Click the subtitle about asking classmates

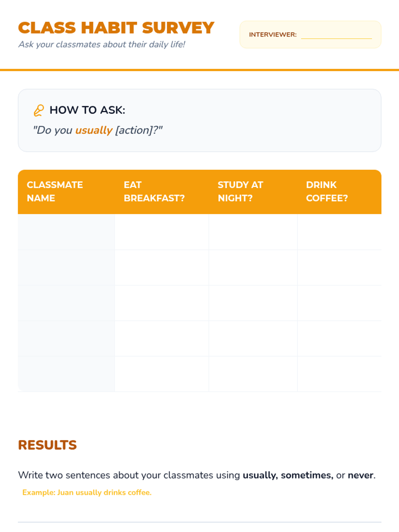(101, 45)
